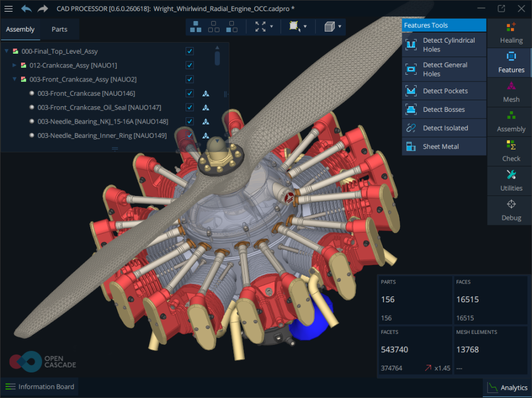Click the hamburger menu icon
532x398 pixels.
coord(8,8)
